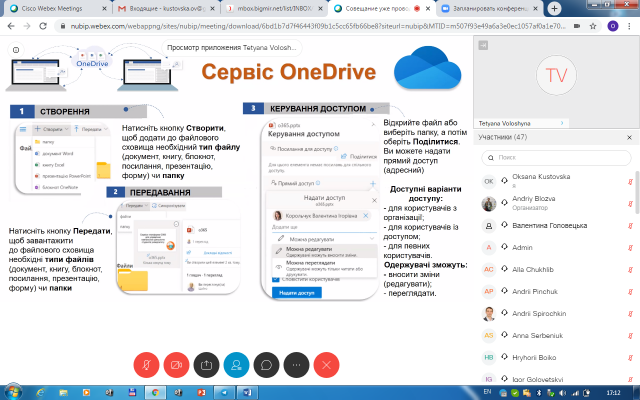640x400 pixels.
Task: Open the chat bubble button
Action: pos(267,365)
